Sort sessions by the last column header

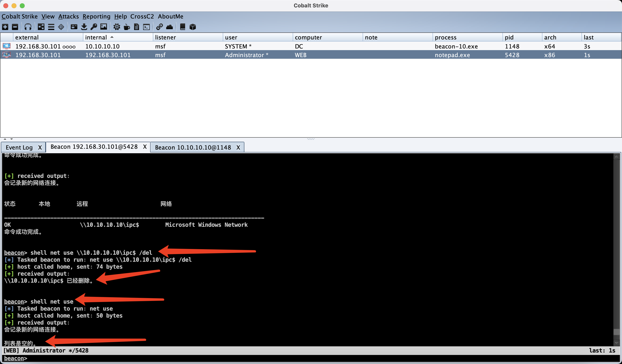(601, 37)
